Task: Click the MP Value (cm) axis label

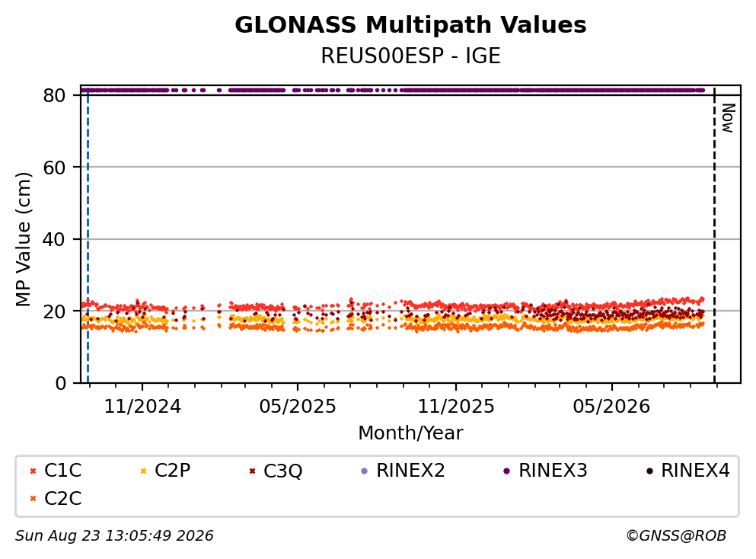Action: (23, 239)
